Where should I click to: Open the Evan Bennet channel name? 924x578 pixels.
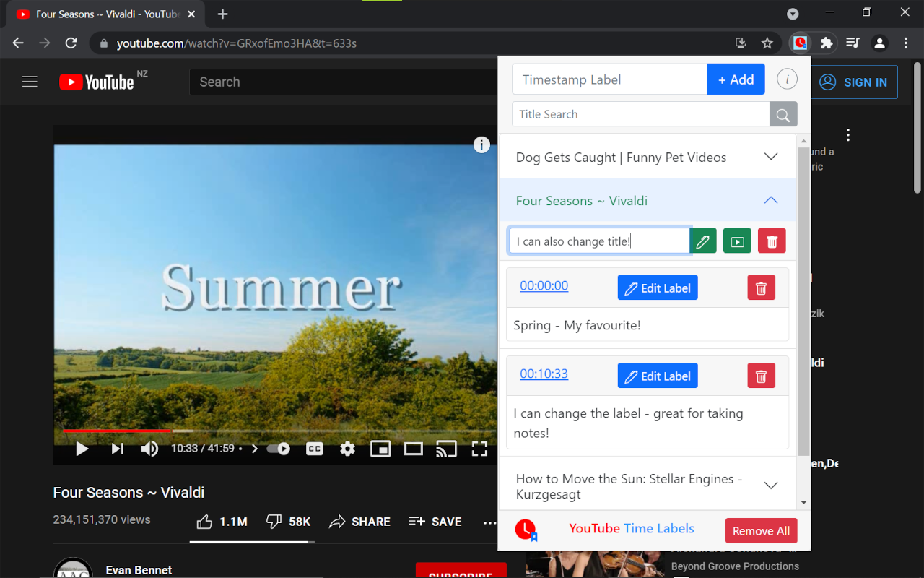pyautogui.click(x=139, y=570)
